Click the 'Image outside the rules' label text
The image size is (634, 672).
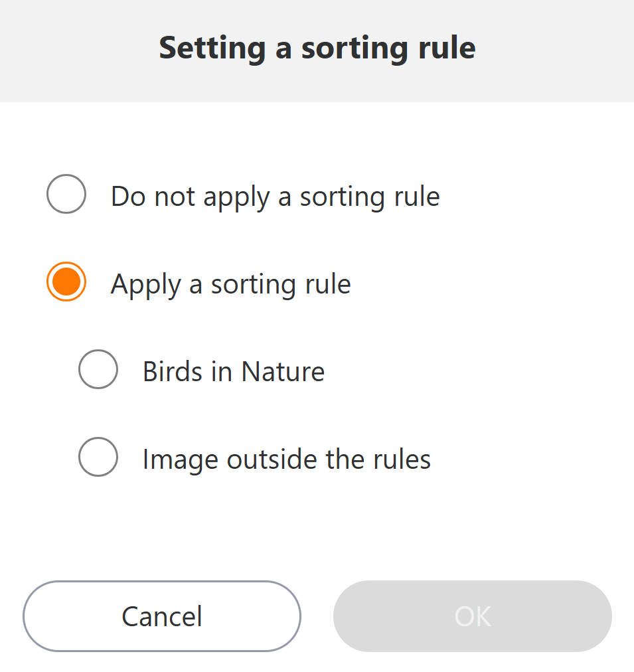(x=286, y=460)
